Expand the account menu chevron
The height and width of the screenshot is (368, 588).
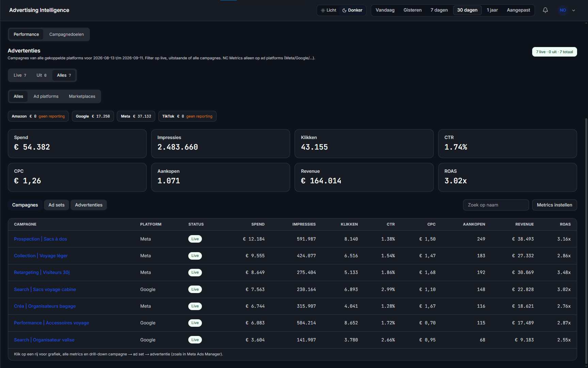click(573, 10)
